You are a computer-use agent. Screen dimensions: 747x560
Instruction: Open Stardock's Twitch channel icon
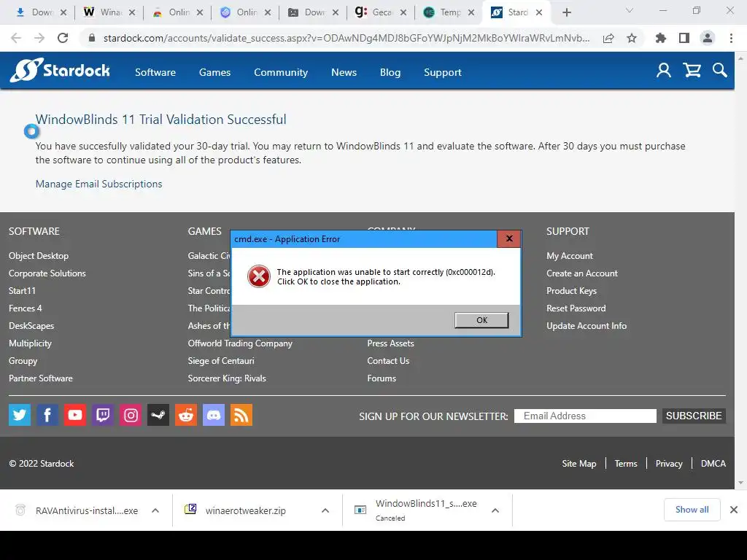tap(102, 415)
